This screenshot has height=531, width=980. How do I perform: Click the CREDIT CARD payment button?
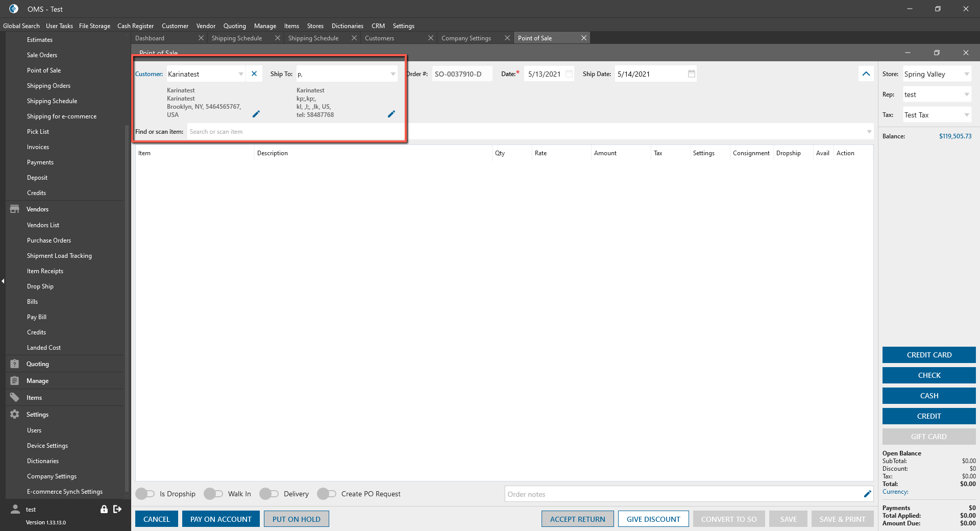(929, 355)
